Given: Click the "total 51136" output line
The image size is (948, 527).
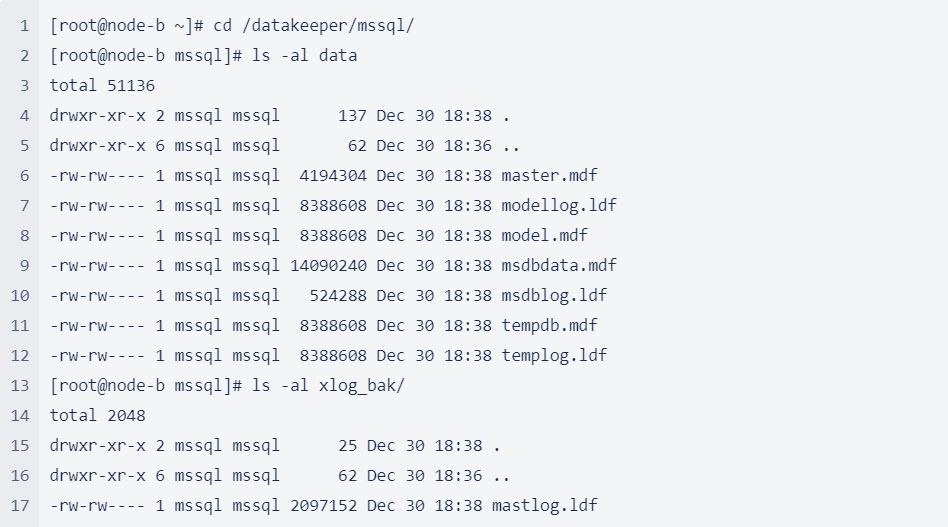Looking at the screenshot, I should [x=102, y=86].
